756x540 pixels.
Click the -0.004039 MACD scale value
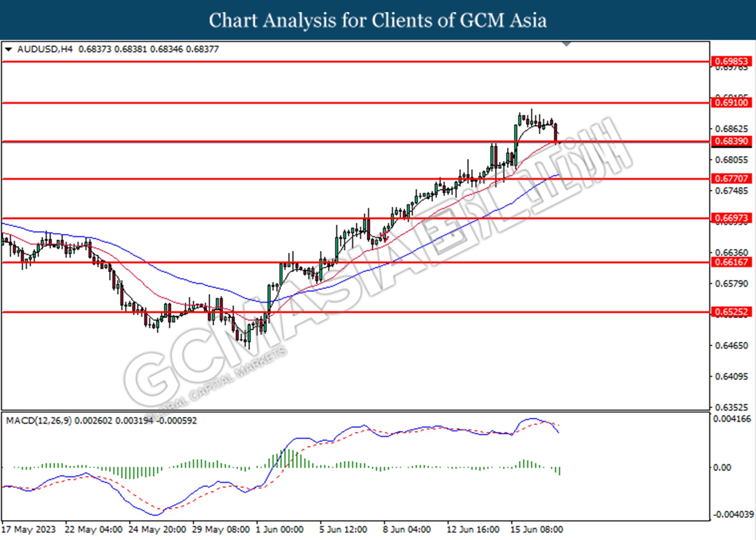[x=733, y=515]
